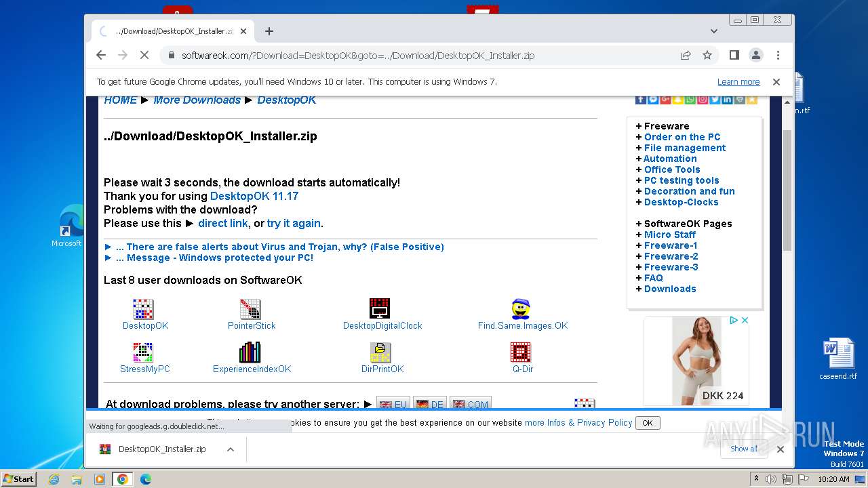Open File management category

click(685, 148)
